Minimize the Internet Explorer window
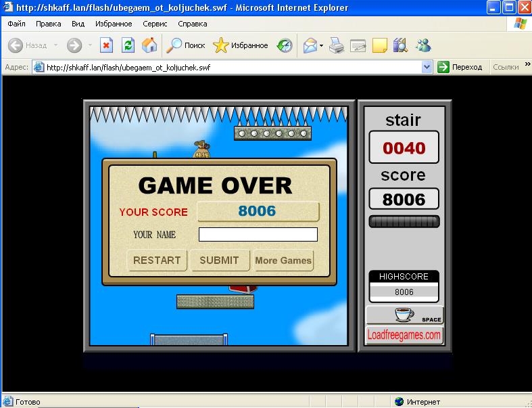The height and width of the screenshot is (408, 532). tap(493, 7)
